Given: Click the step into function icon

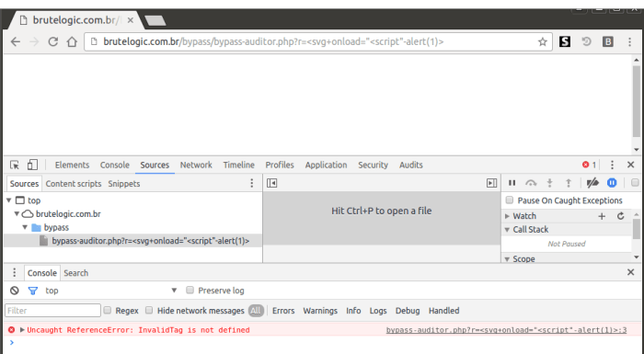Looking at the screenshot, I should point(549,183).
